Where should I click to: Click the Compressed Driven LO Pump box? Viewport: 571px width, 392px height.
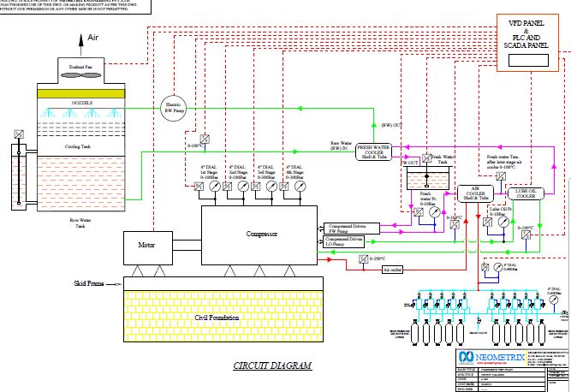pyautogui.click(x=344, y=241)
